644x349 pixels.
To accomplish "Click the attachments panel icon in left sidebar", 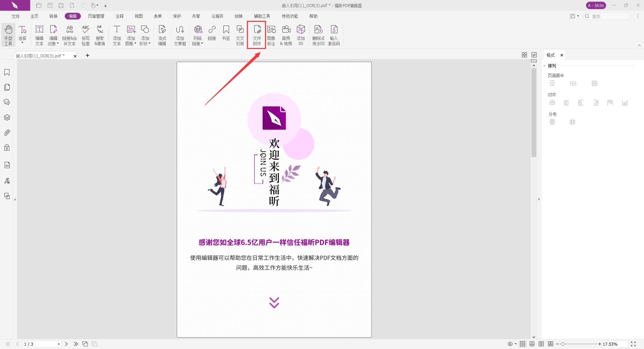I will [7, 133].
